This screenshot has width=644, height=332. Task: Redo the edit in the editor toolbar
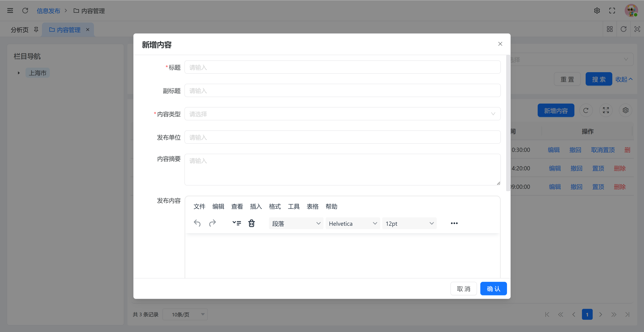212,223
